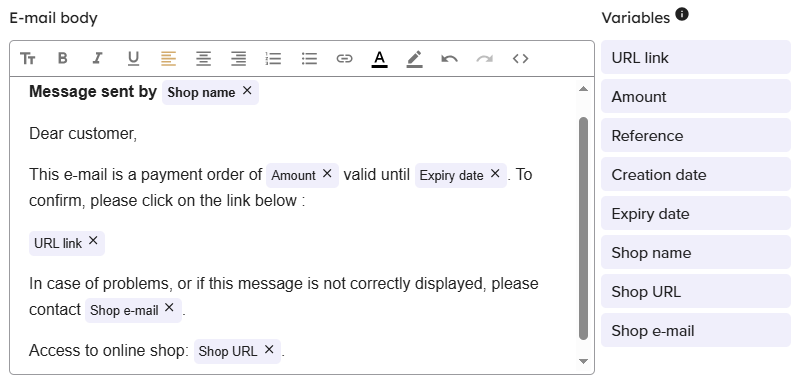
Task: Remove the Shop e-mail tag from body
Action: [169, 307]
